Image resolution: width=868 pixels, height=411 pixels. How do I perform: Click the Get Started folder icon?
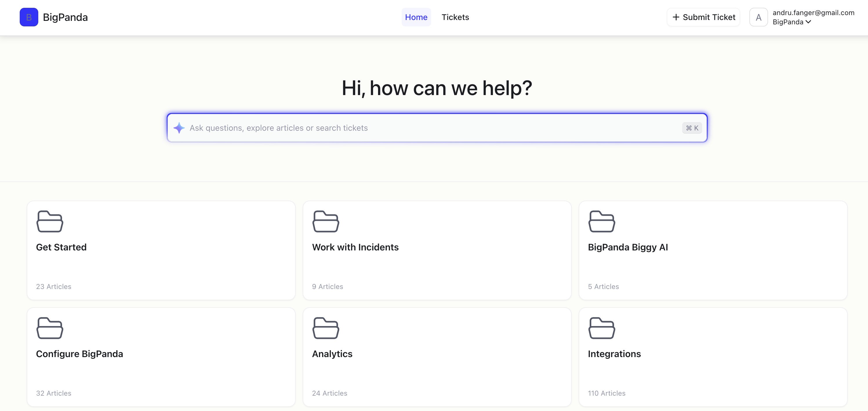pos(50,221)
